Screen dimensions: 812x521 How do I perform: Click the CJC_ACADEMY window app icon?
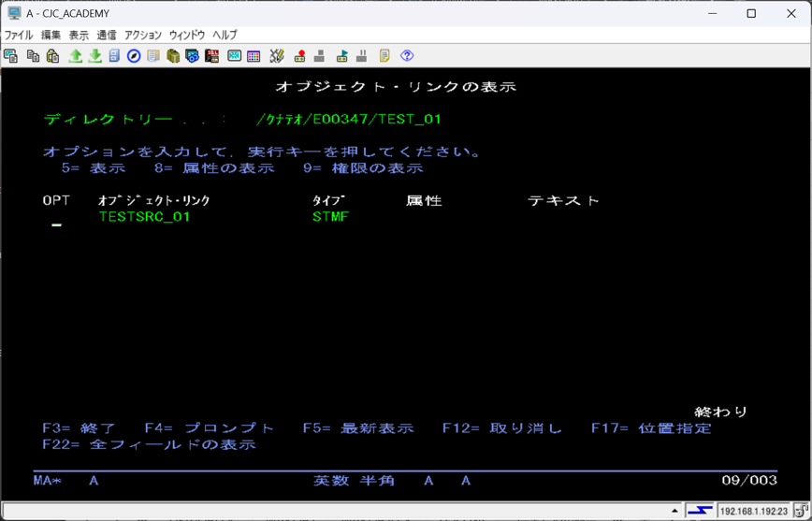[14, 13]
